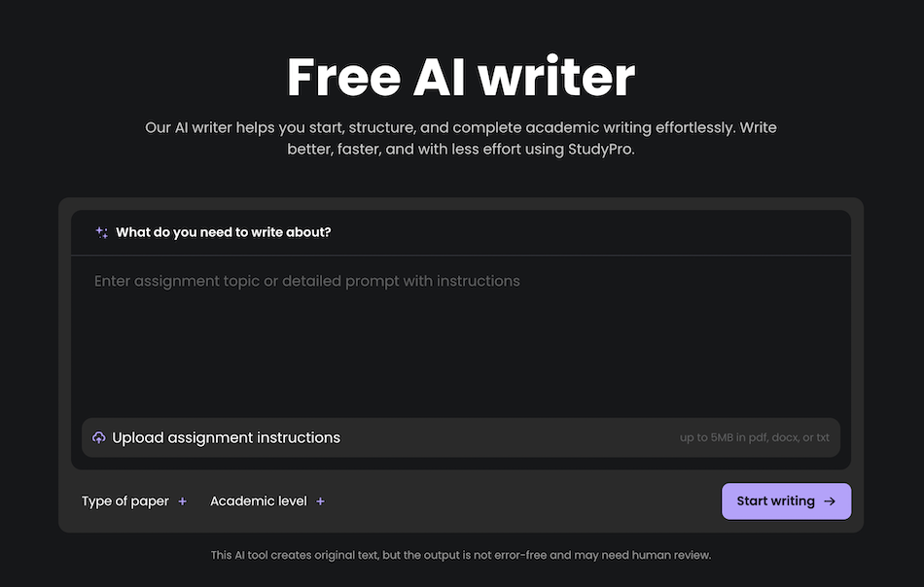Click the plus icon beside Academic level

click(320, 501)
